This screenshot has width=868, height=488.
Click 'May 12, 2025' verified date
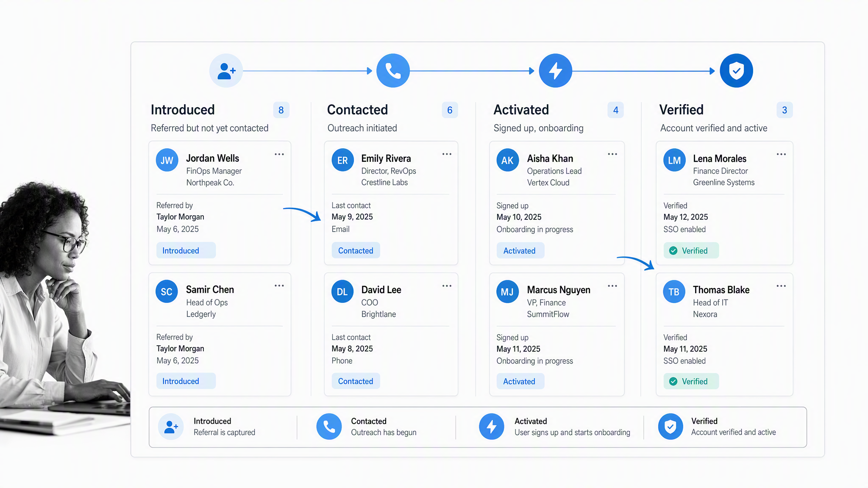click(x=685, y=217)
